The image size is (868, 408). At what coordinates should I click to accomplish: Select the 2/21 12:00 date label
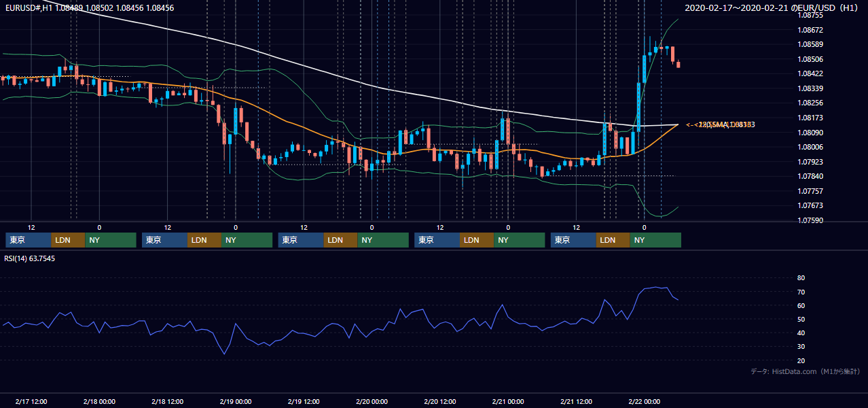point(576,402)
